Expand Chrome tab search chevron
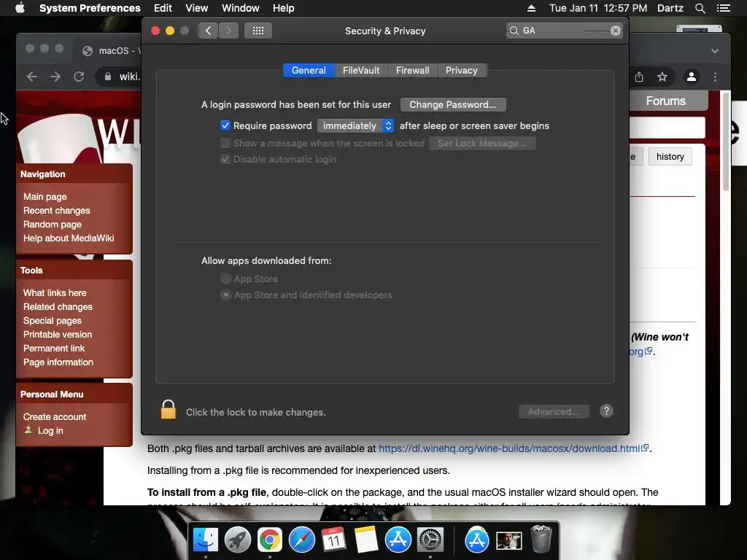The width and height of the screenshot is (747, 560). tap(714, 50)
